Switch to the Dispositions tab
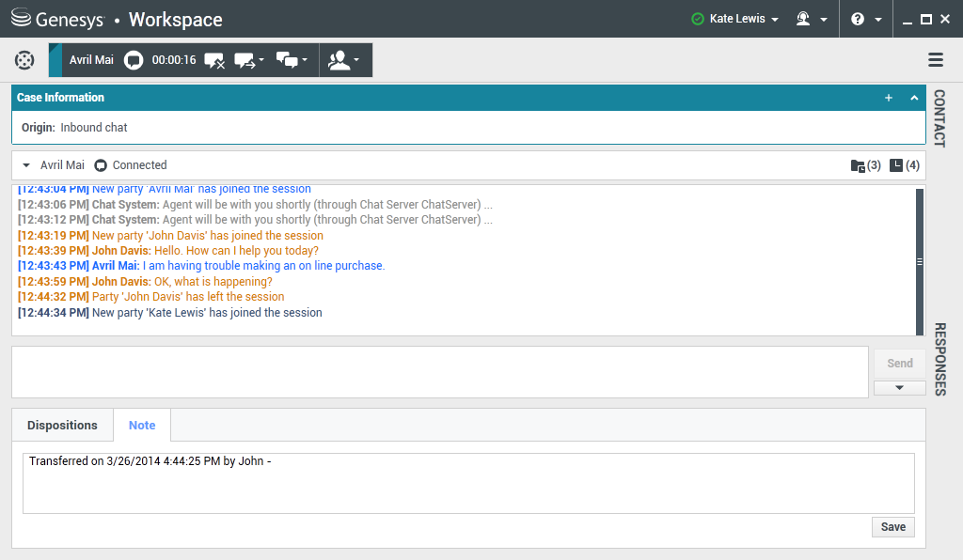The height and width of the screenshot is (560, 963). click(x=62, y=425)
